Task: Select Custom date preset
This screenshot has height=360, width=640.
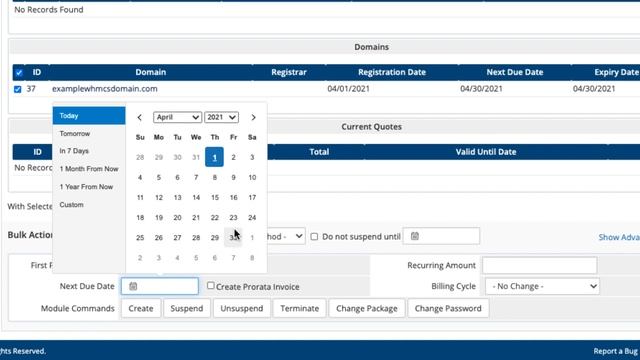Action: 89,205
